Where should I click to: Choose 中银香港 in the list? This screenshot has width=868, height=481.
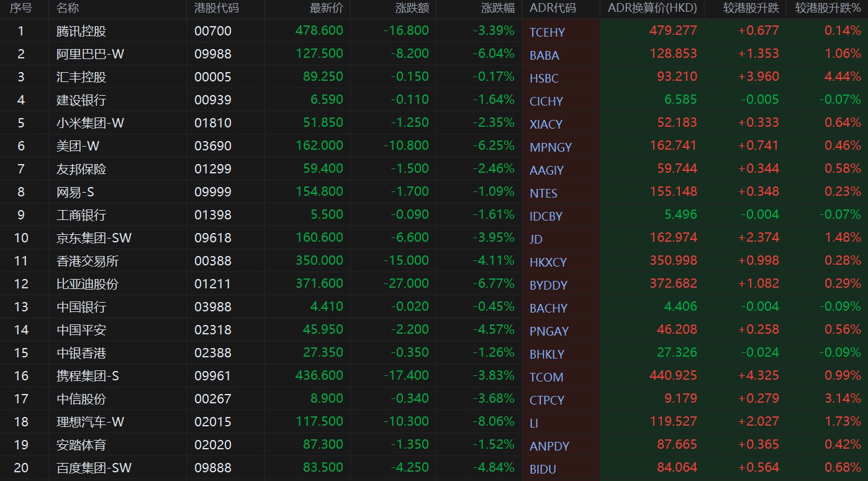tap(81, 353)
